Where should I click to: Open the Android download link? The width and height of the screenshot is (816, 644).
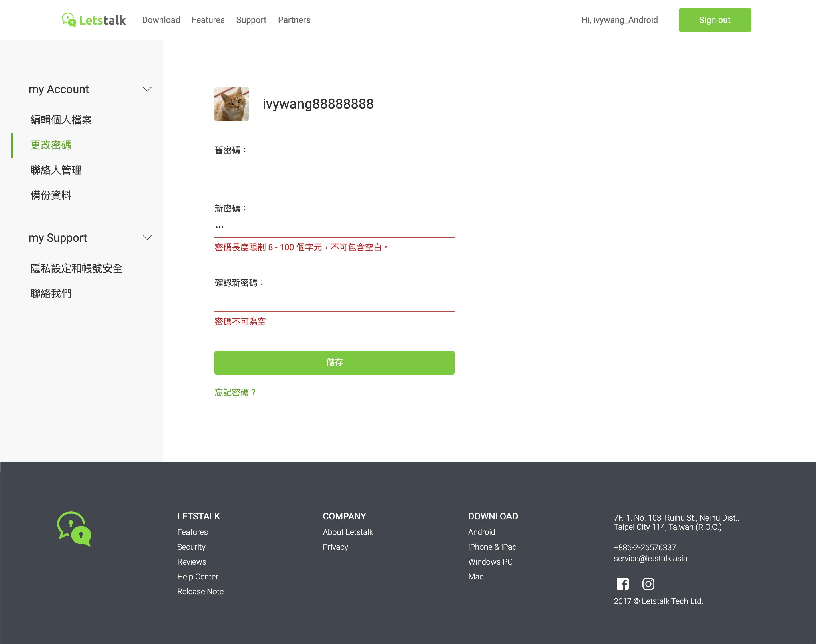482,532
